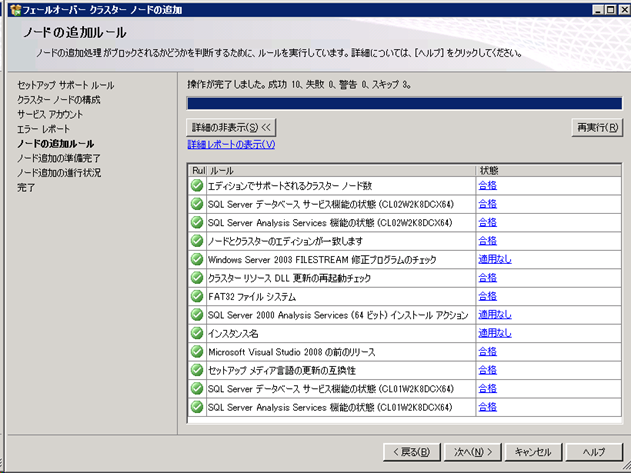
Task: Click check icon for FAT32 ファイル システム
Action: pyautogui.click(x=197, y=296)
